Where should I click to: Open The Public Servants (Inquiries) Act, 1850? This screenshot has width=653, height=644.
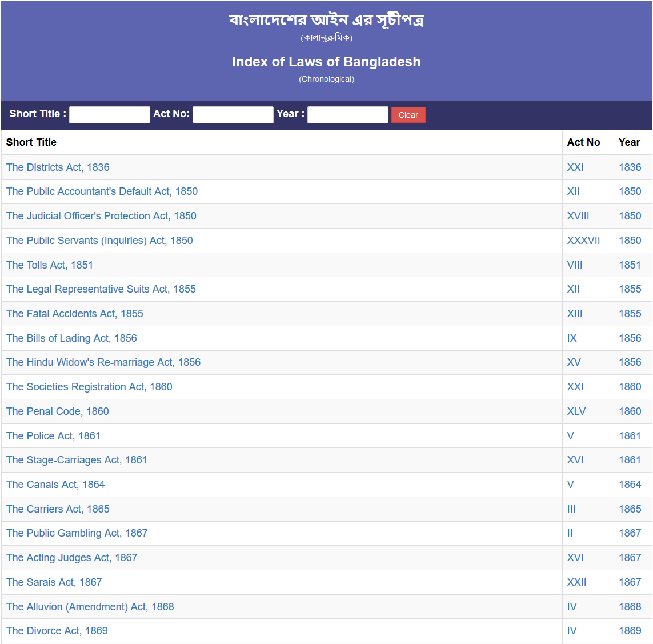point(99,241)
